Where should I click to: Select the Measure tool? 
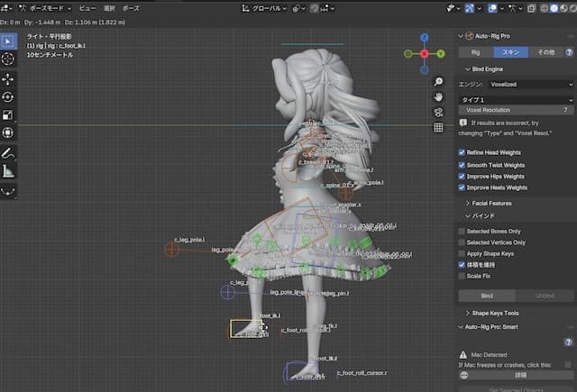click(x=8, y=170)
